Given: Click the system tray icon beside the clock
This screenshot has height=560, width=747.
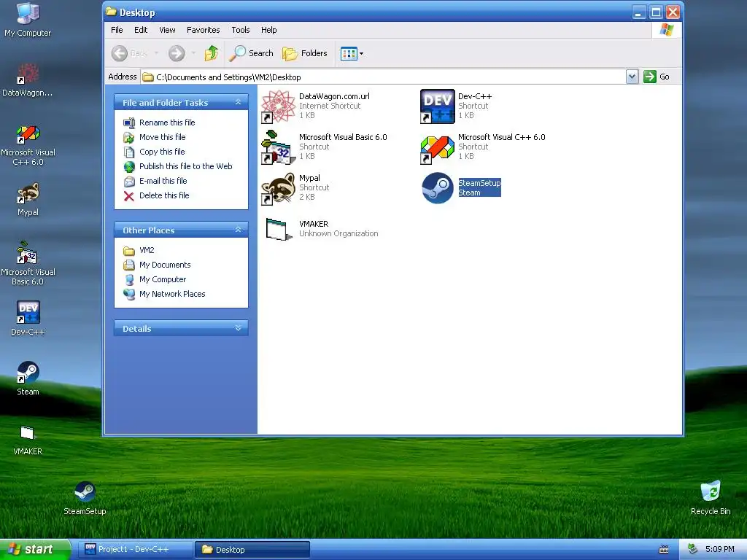Looking at the screenshot, I should click(x=692, y=550).
